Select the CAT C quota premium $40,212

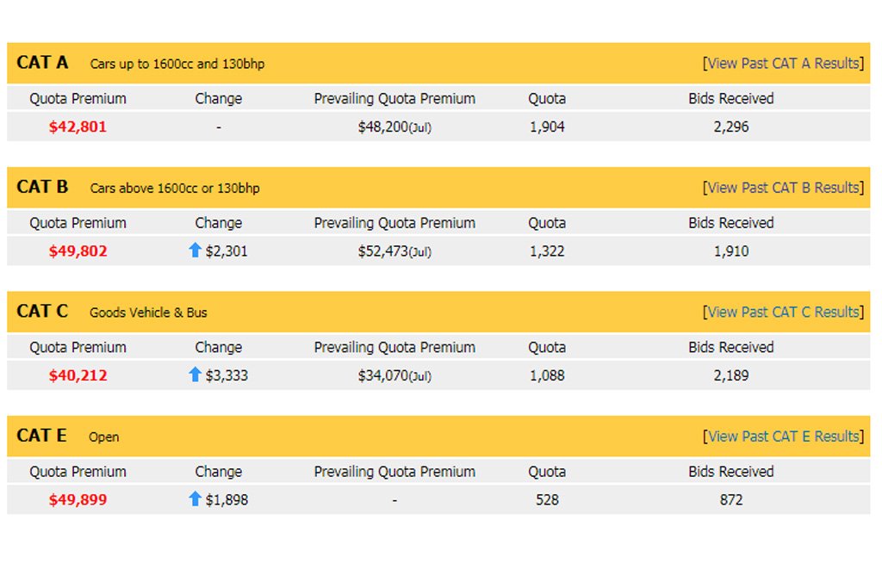[78, 375]
